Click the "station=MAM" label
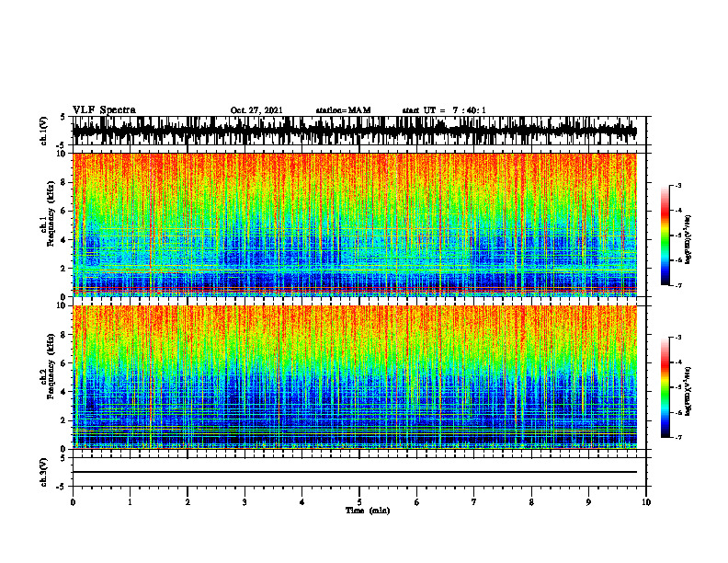 tap(344, 110)
